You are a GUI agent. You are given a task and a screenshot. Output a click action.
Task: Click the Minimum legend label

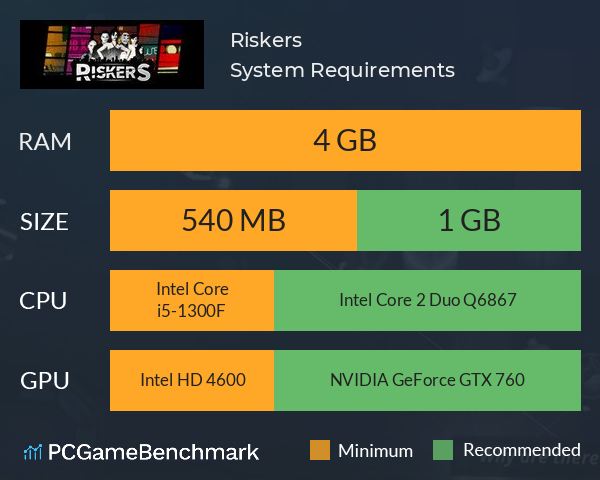[375, 451]
